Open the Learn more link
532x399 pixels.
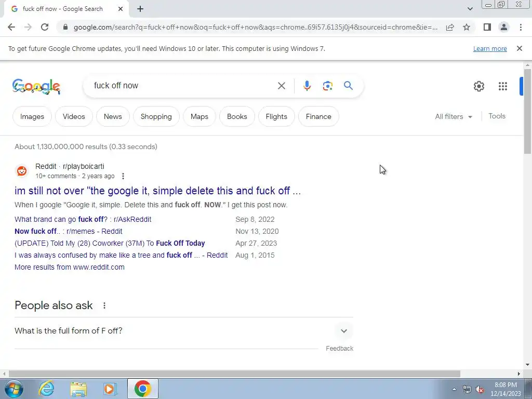490,48
